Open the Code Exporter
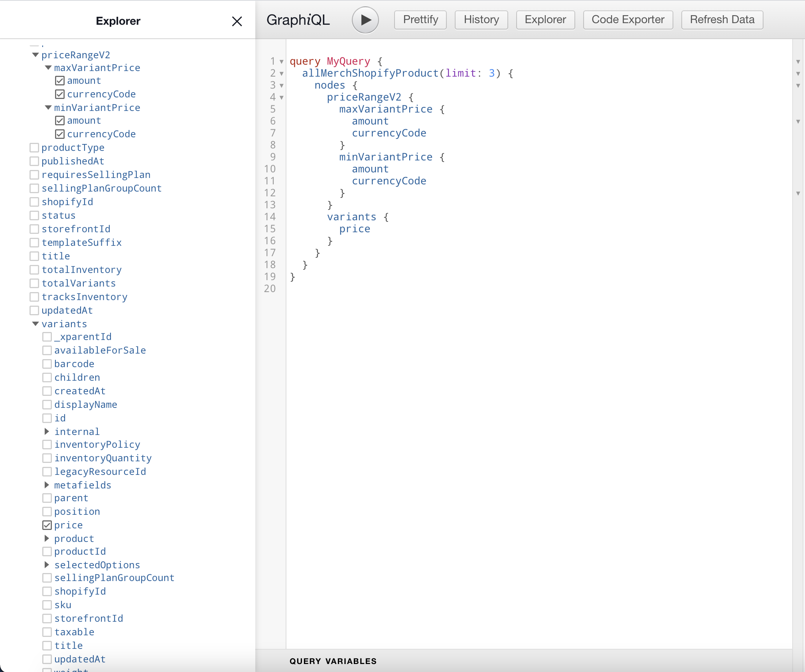Viewport: 805px width, 672px height. 628,20
